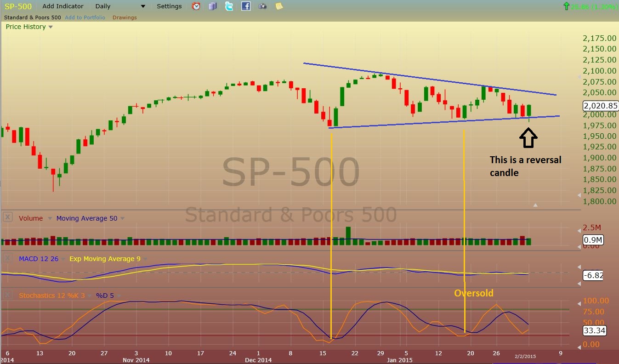Close the Stochastics indicator panel
Viewport: 619px width, 364px height.
point(7,295)
